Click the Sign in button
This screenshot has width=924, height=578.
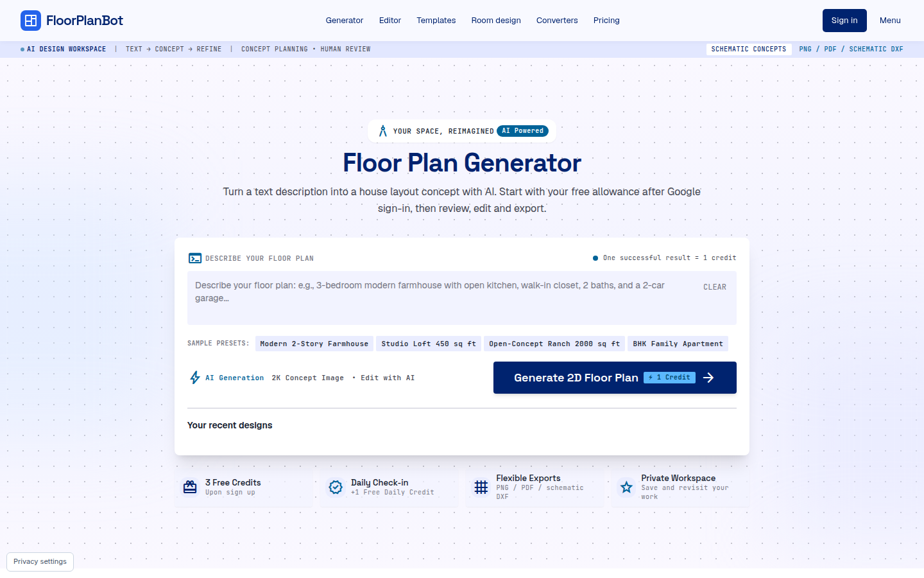(x=844, y=21)
